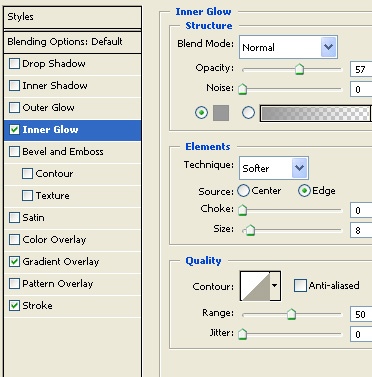Enable the Inner Shadow checkbox
372x377 pixels.
(x=14, y=85)
